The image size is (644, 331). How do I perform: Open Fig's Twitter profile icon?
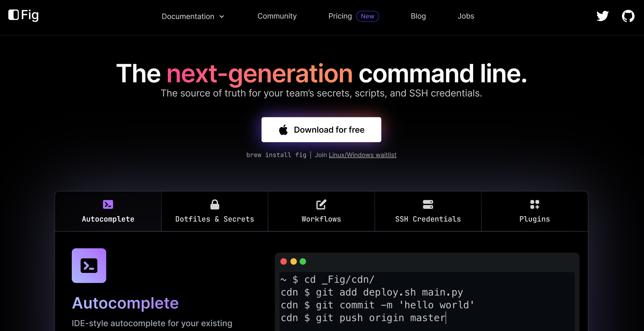point(602,16)
